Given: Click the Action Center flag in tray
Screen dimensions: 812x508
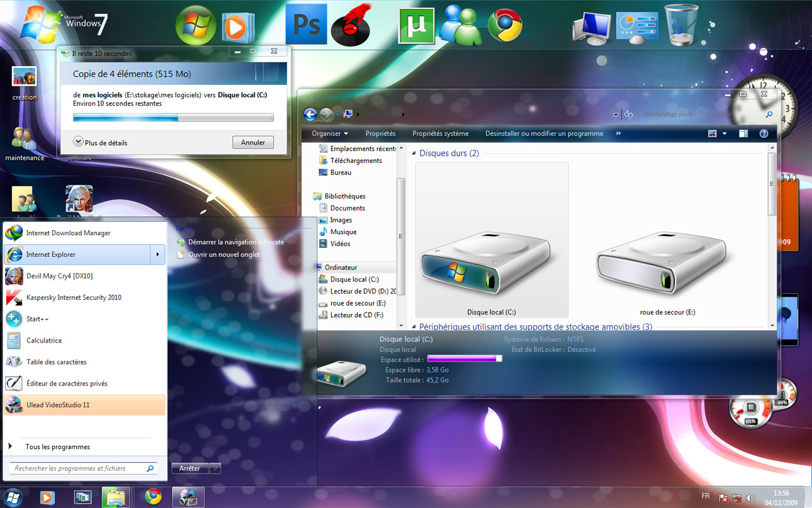Looking at the screenshot, I should coord(723,498).
